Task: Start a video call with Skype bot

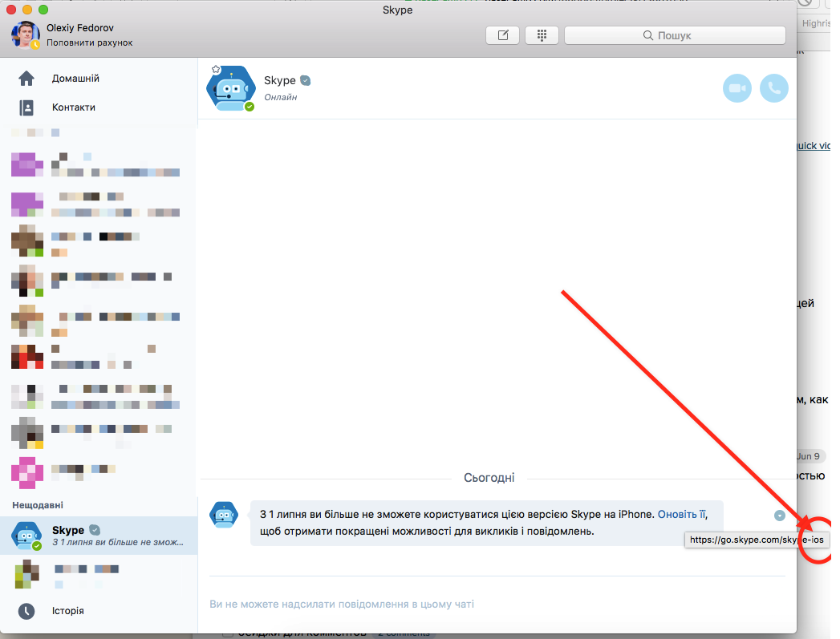Action: click(737, 88)
